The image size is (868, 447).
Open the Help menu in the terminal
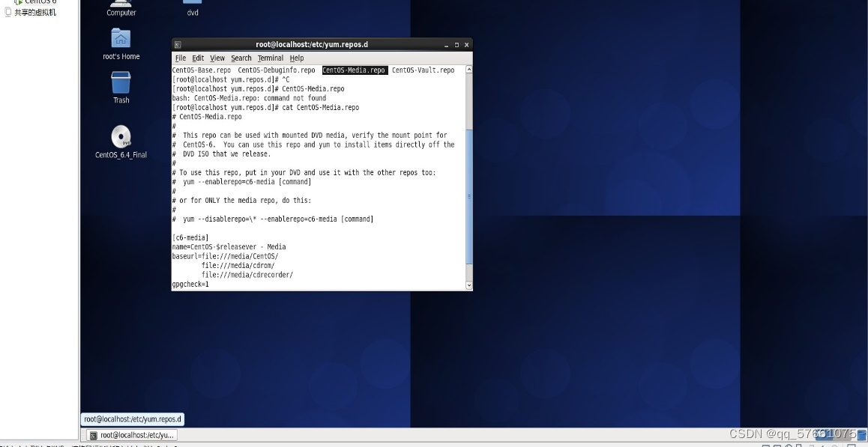pyautogui.click(x=296, y=58)
